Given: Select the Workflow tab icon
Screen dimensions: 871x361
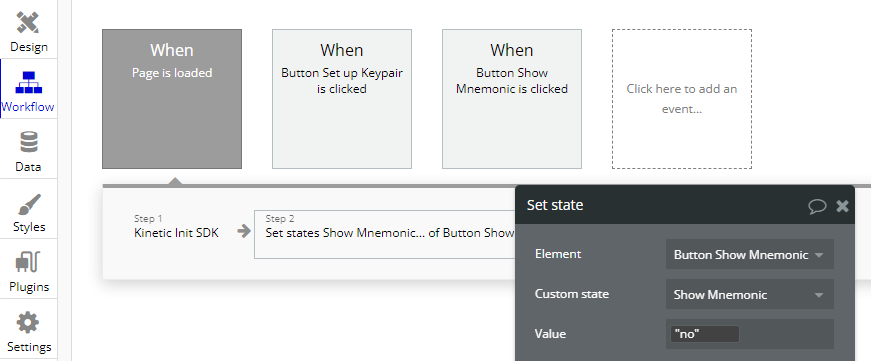Looking at the screenshot, I should coord(28,83).
